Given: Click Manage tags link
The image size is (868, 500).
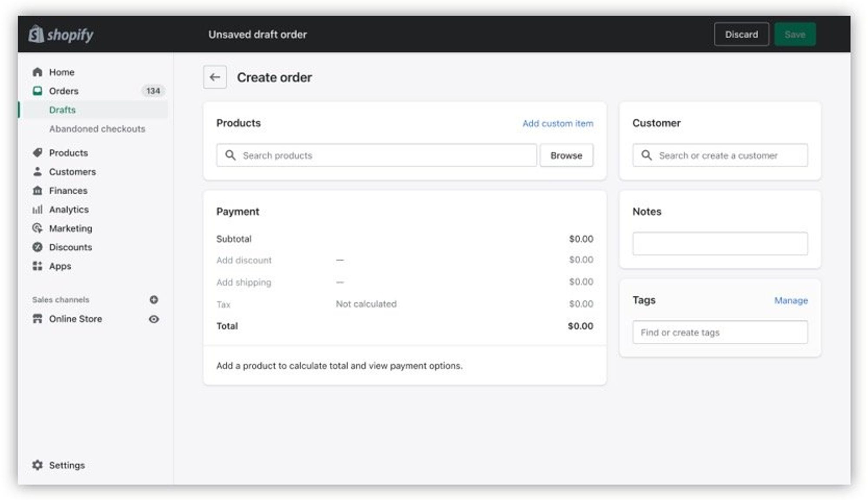Looking at the screenshot, I should pos(791,301).
